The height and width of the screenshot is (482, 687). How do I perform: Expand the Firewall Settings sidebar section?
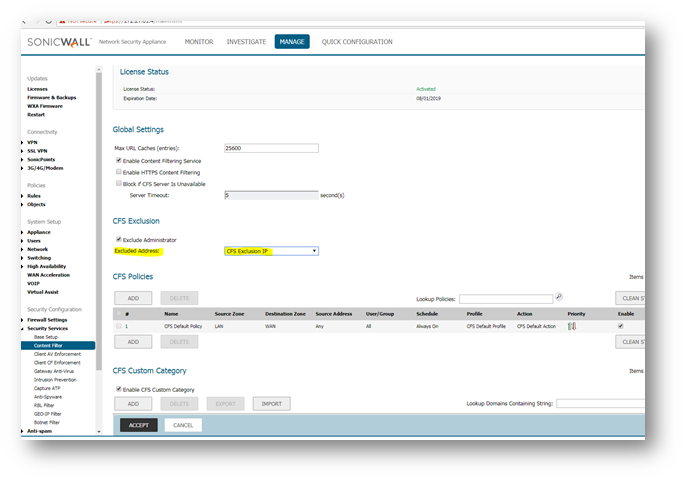coord(22,320)
